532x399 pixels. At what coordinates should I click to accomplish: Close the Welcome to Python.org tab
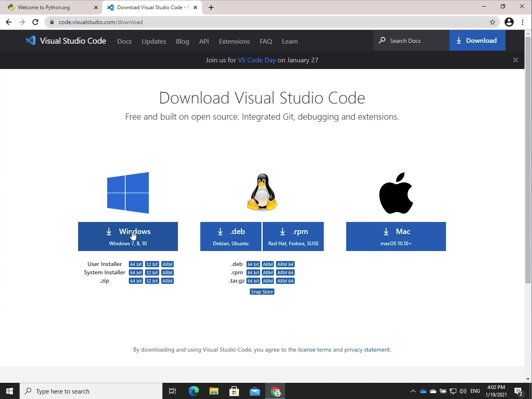[x=96, y=7]
